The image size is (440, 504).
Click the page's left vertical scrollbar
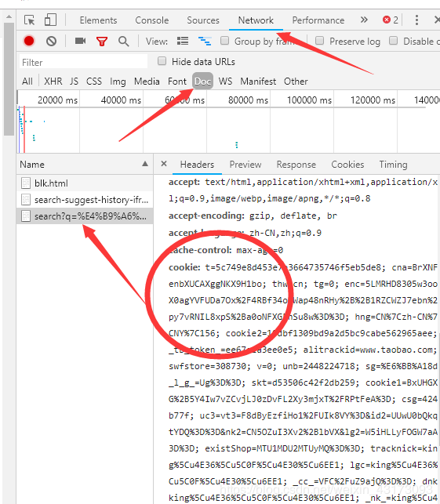[x=9, y=78]
